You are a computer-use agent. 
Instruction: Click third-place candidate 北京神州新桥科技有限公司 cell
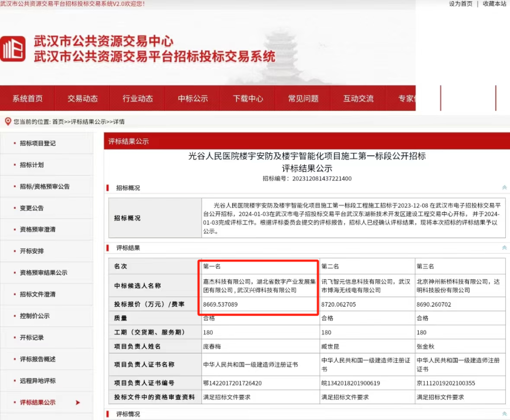[x=460, y=286]
